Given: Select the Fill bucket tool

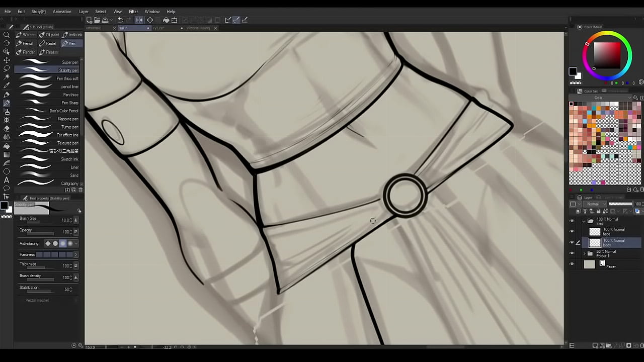Looking at the screenshot, I should 7,146.
